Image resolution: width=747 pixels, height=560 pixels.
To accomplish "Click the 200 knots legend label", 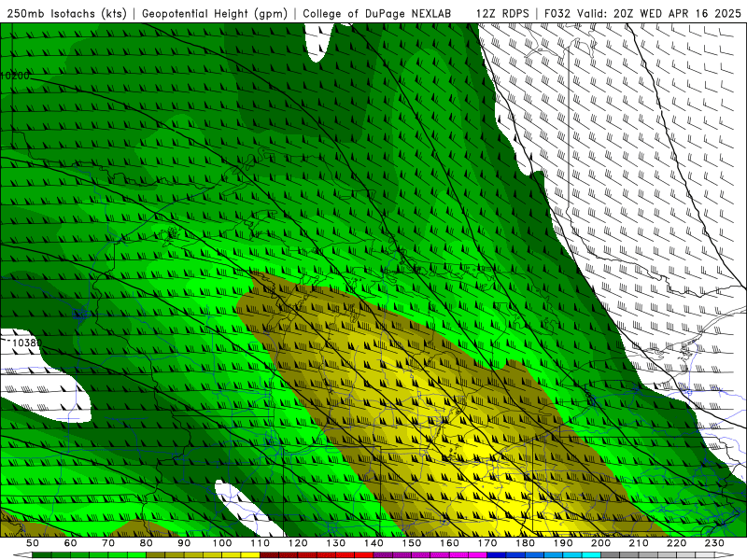I will [x=600, y=543].
